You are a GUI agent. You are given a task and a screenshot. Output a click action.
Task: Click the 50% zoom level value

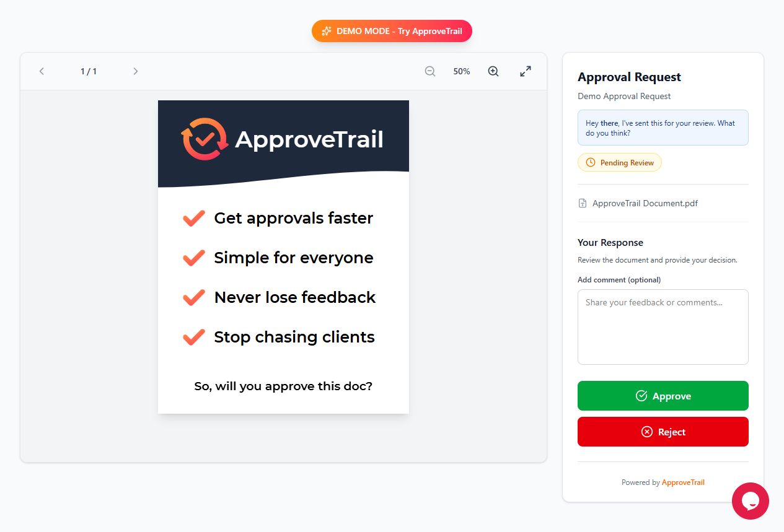click(462, 71)
